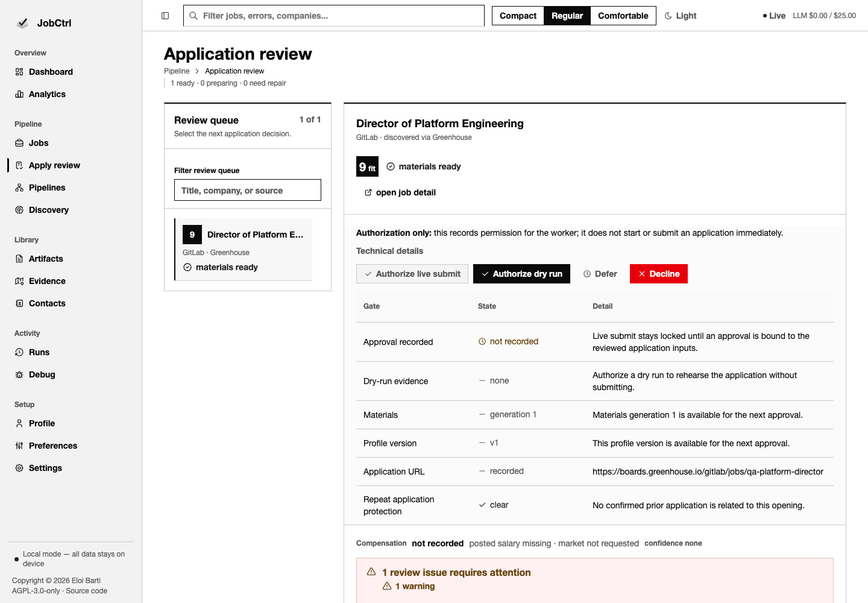868x603 pixels.
Task: Click the Contacts icon in the sidebar
Action: 19,303
